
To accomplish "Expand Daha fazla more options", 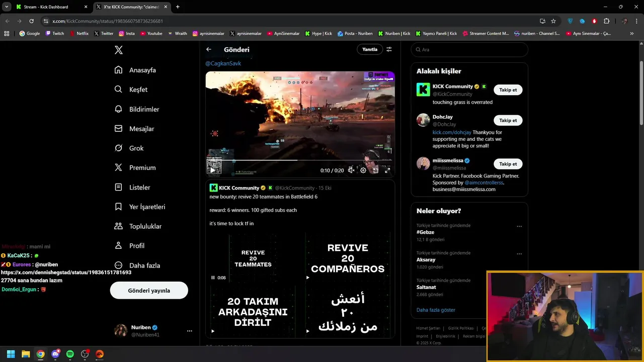I will coord(137,265).
